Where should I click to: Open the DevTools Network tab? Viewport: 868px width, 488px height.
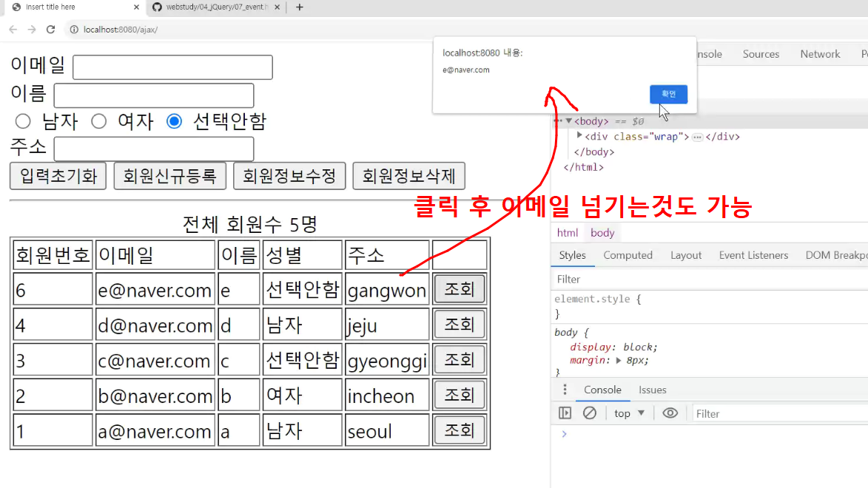(x=820, y=54)
